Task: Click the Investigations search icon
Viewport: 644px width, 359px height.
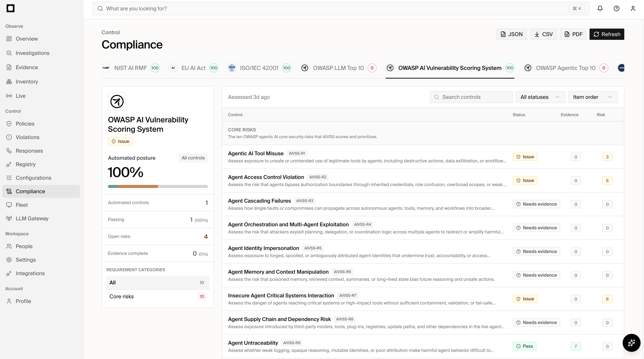Action: pos(9,53)
